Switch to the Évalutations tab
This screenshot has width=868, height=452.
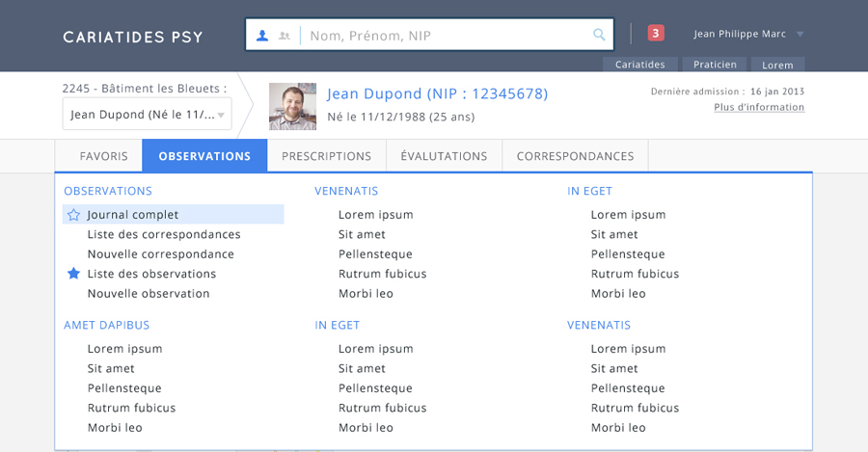coord(444,156)
